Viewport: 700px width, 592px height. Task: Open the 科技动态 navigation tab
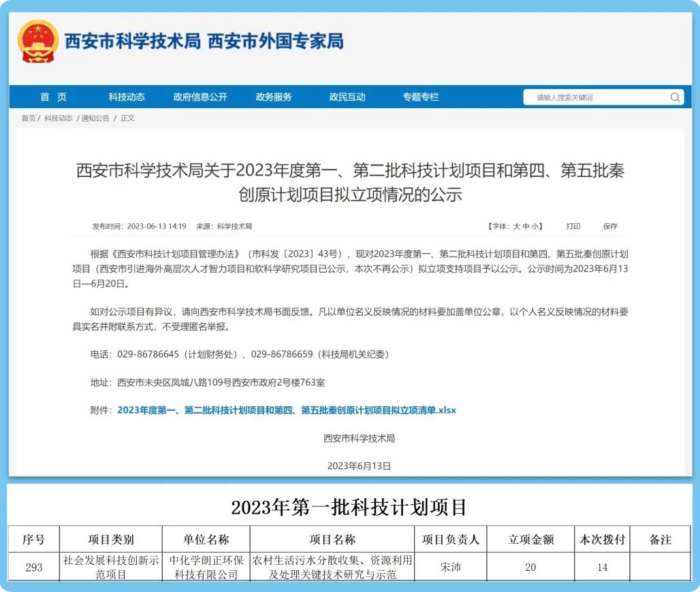pos(127,97)
